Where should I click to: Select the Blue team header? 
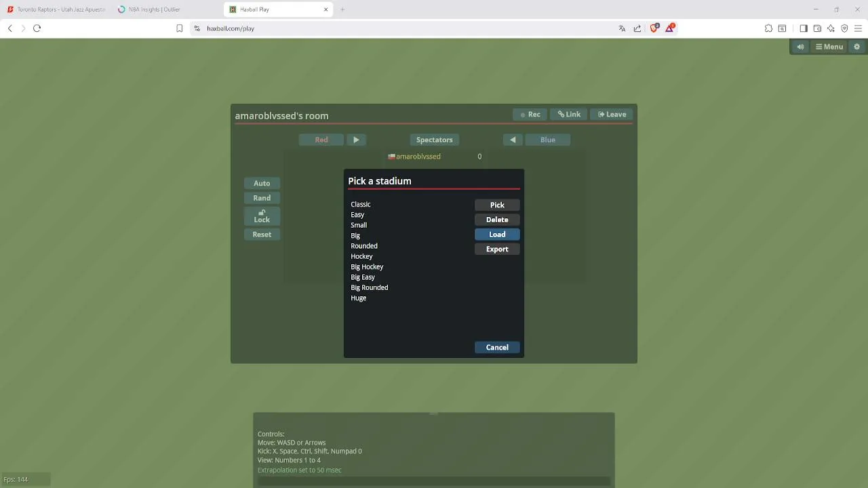click(x=548, y=140)
